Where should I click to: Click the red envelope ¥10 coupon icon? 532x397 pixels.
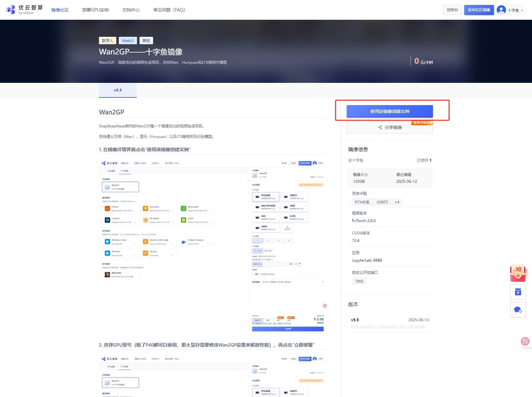[518, 273]
